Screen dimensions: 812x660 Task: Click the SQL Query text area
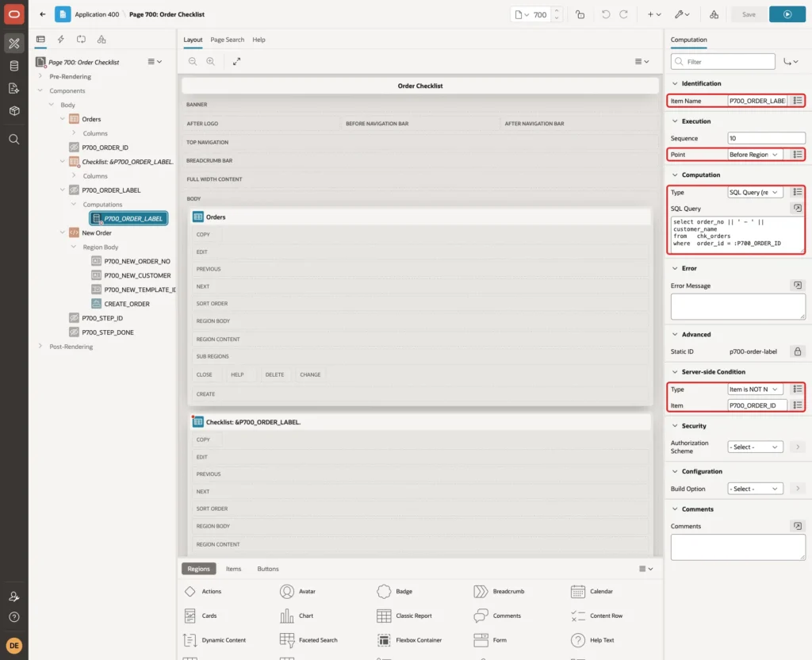pos(737,235)
